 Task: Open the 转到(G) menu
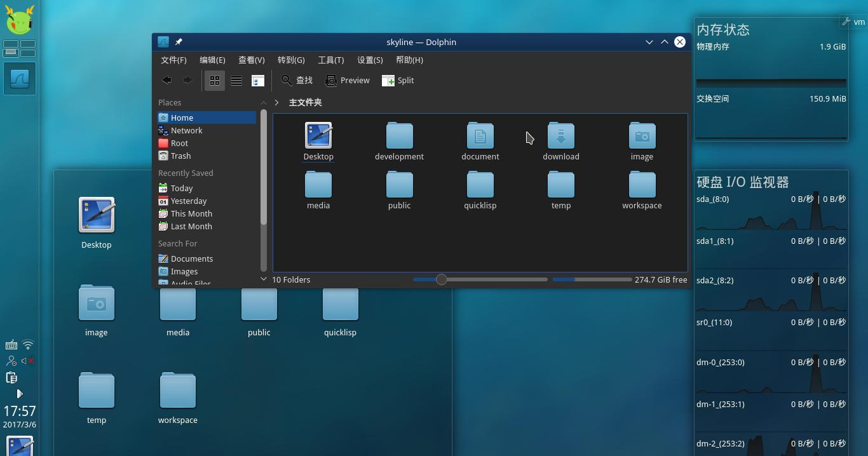[x=291, y=60]
